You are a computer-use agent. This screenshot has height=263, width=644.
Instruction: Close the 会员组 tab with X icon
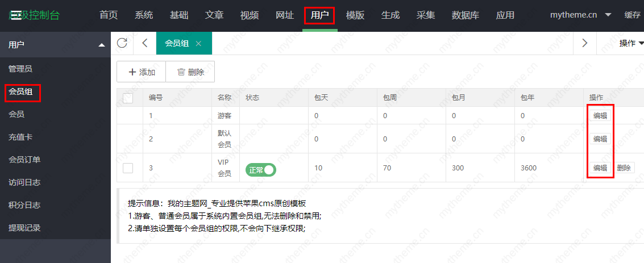(x=198, y=43)
